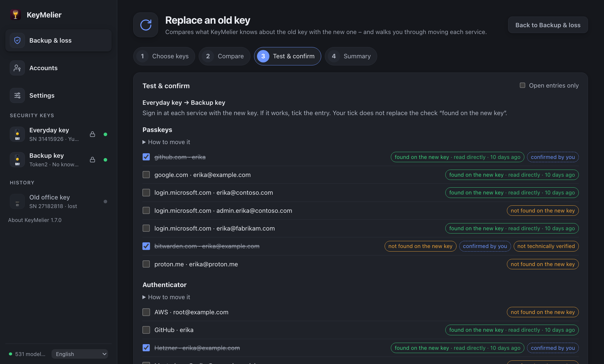604x364 pixels.
Task: Open Backup & loss shield icon
Action: click(x=17, y=41)
